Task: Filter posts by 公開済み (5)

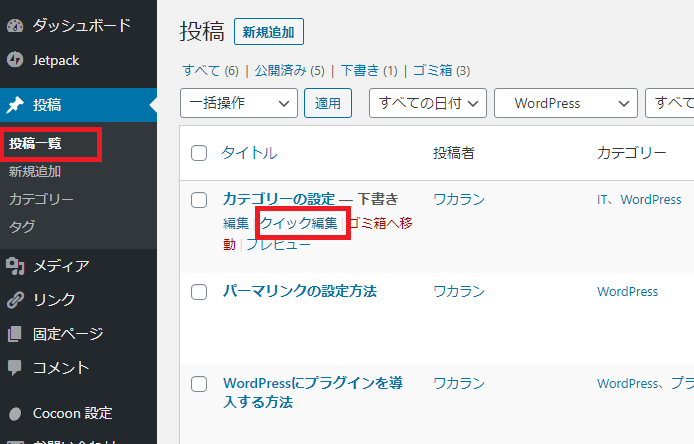Action: (x=289, y=71)
